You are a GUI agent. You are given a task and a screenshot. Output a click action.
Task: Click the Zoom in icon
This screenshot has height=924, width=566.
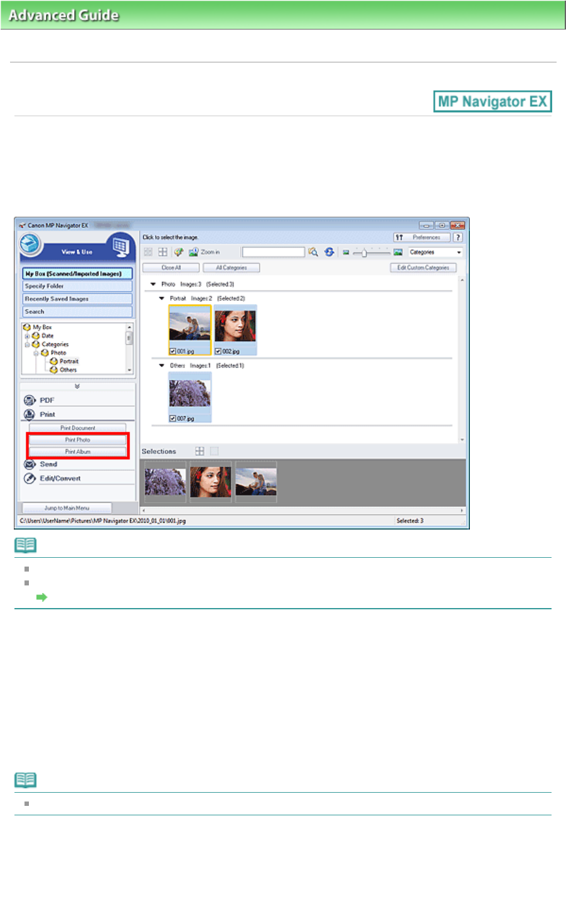[x=193, y=252]
